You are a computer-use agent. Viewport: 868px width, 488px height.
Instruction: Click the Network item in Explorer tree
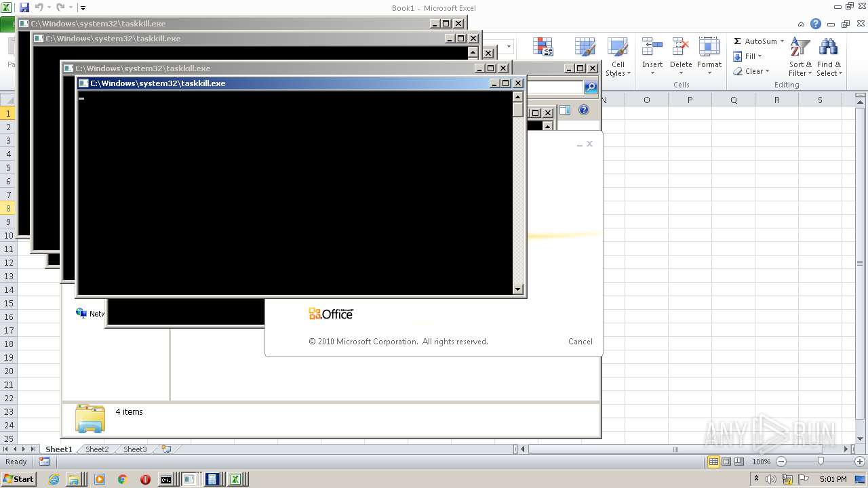pos(90,314)
